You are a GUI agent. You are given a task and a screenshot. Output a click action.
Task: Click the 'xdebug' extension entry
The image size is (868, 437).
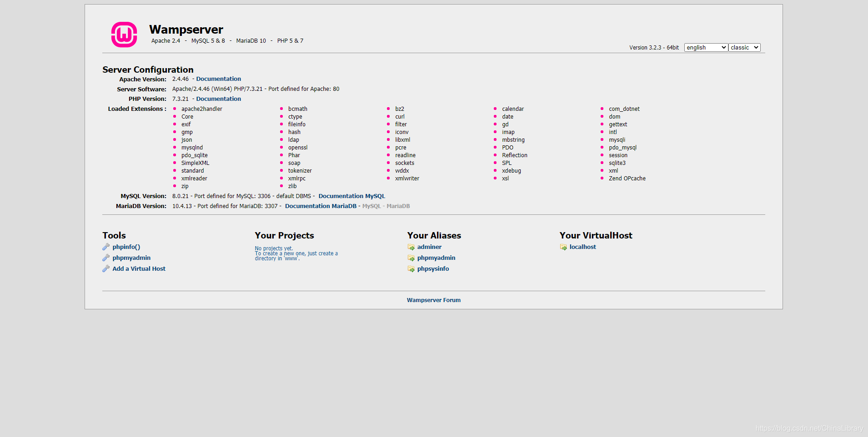tap(512, 171)
